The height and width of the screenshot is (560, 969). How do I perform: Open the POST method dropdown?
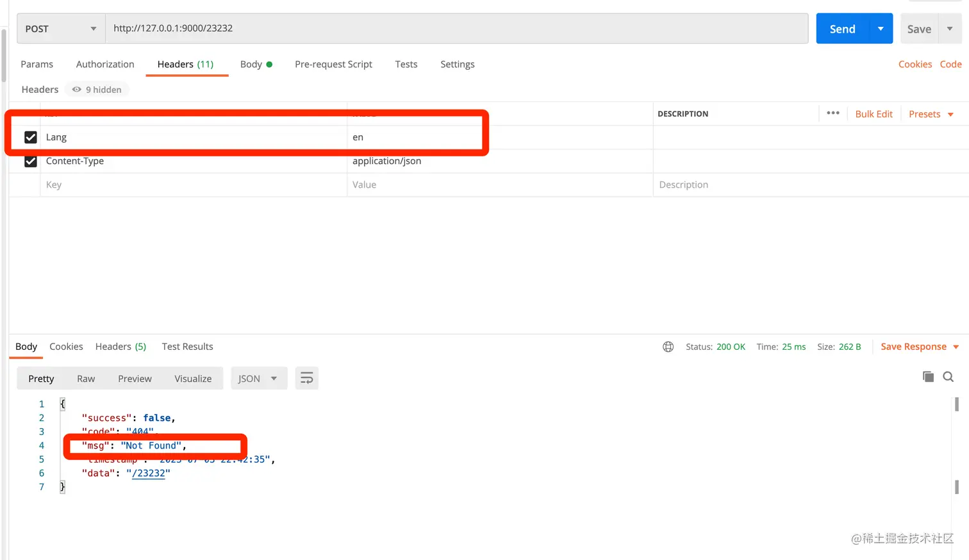point(61,29)
